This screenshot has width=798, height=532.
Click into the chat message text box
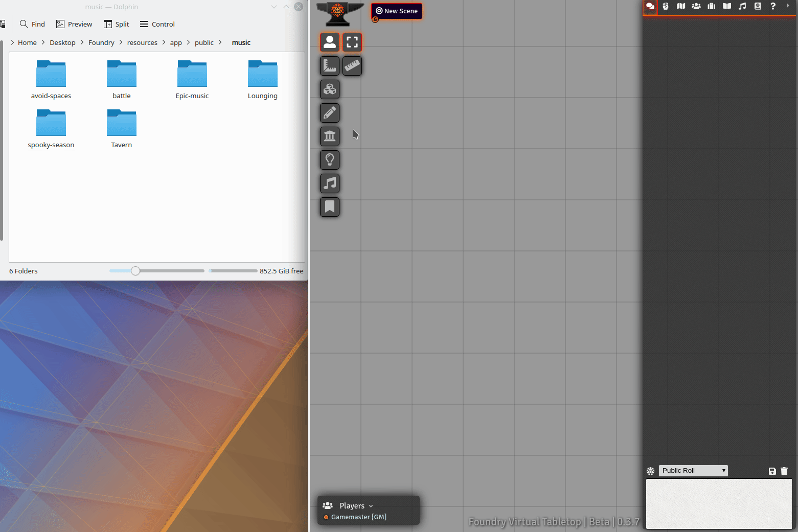[x=719, y=503]
